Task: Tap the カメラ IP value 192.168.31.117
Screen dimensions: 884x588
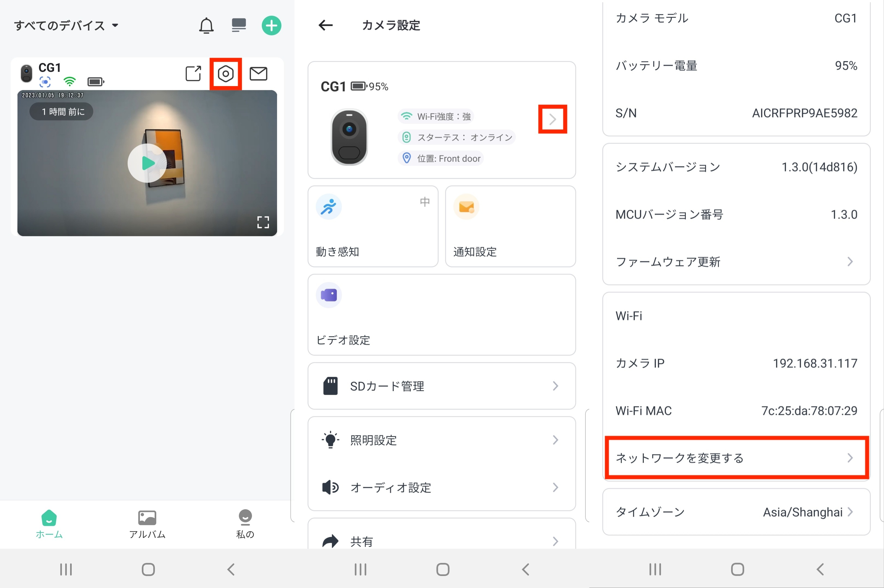Action: 815,363
